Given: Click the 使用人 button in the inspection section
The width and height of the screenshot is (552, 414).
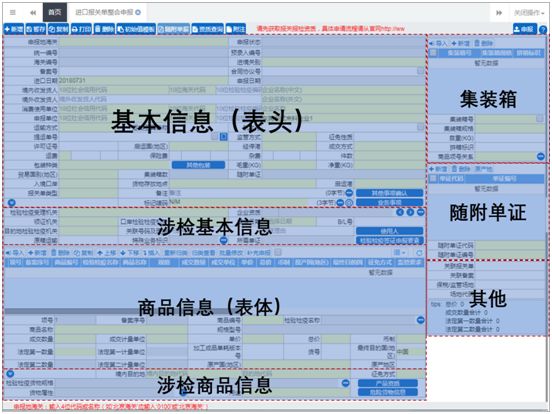Looking at the screenshot, I should pos(389,231).
